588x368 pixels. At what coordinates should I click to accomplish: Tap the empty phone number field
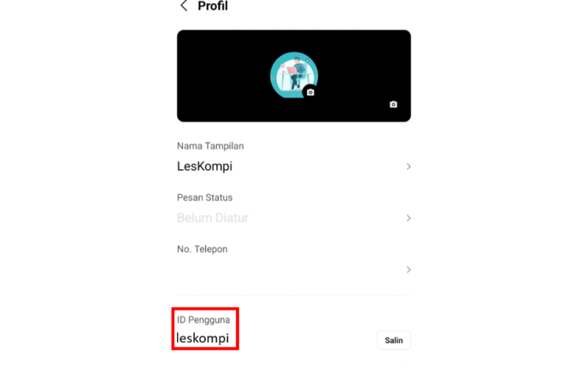click(x=289, y=269)
